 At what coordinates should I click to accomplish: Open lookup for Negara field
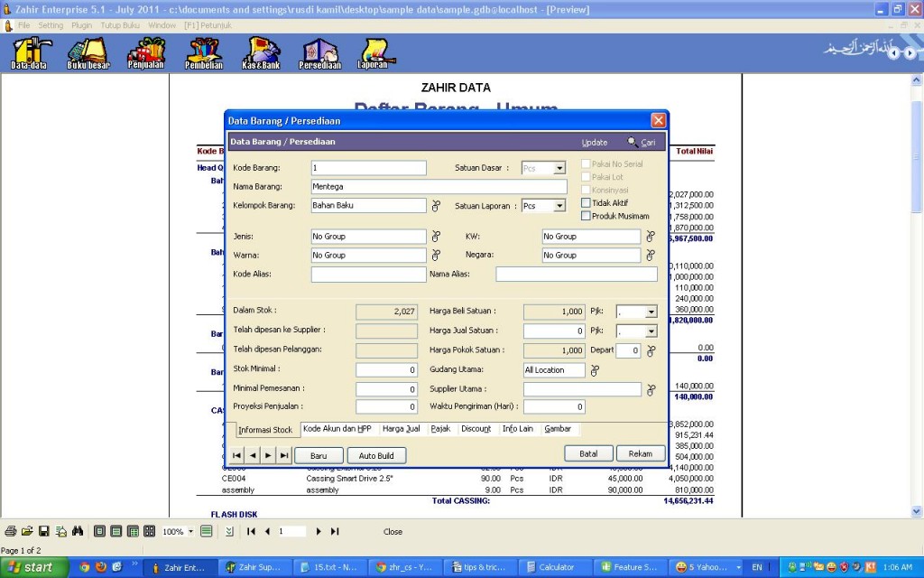coord(651,256)
